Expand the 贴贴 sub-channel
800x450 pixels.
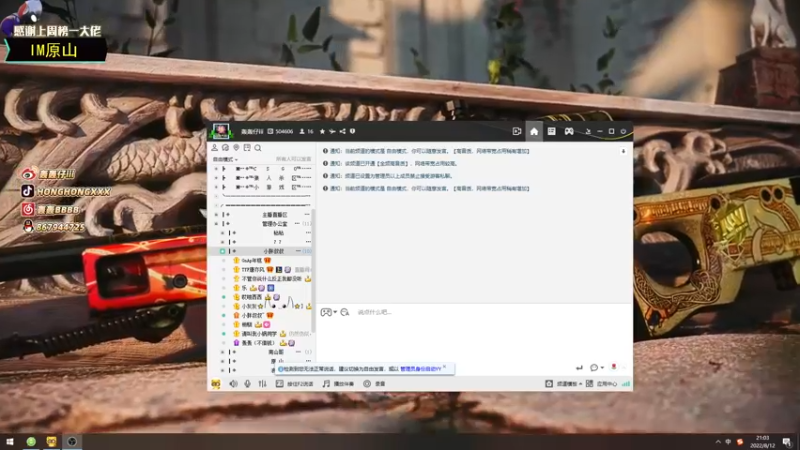[222, 233]
